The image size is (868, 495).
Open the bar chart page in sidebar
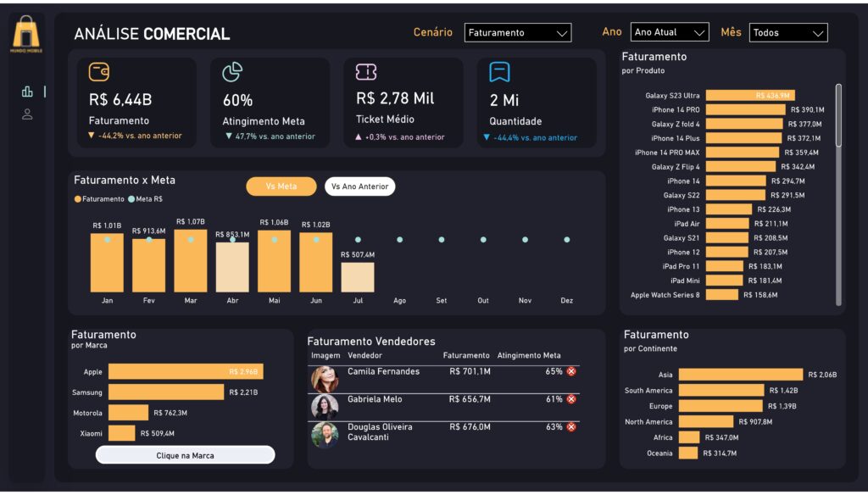pos(27,92)
